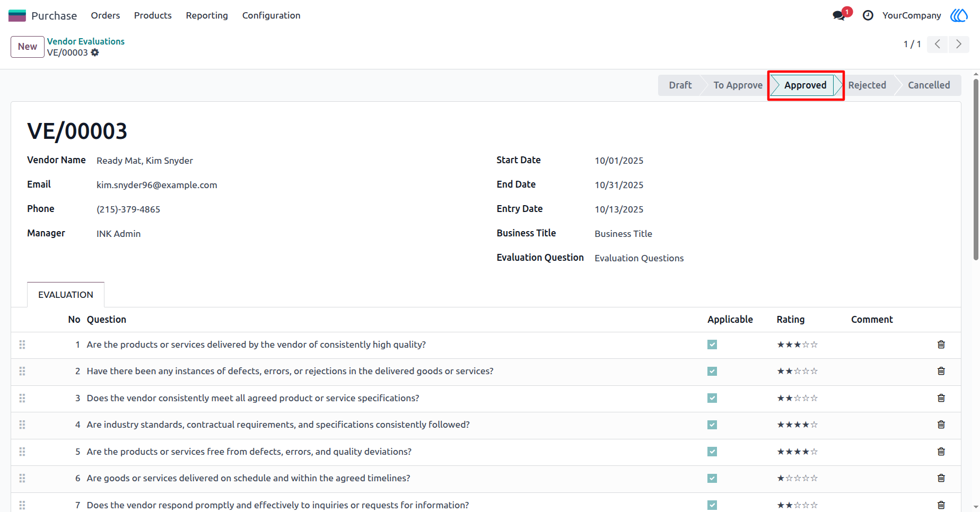Toggle Applicable checkbox for question 2
The width and height of the screenshot is (980, 512).
pyautogui.click(x=712, y=371)
